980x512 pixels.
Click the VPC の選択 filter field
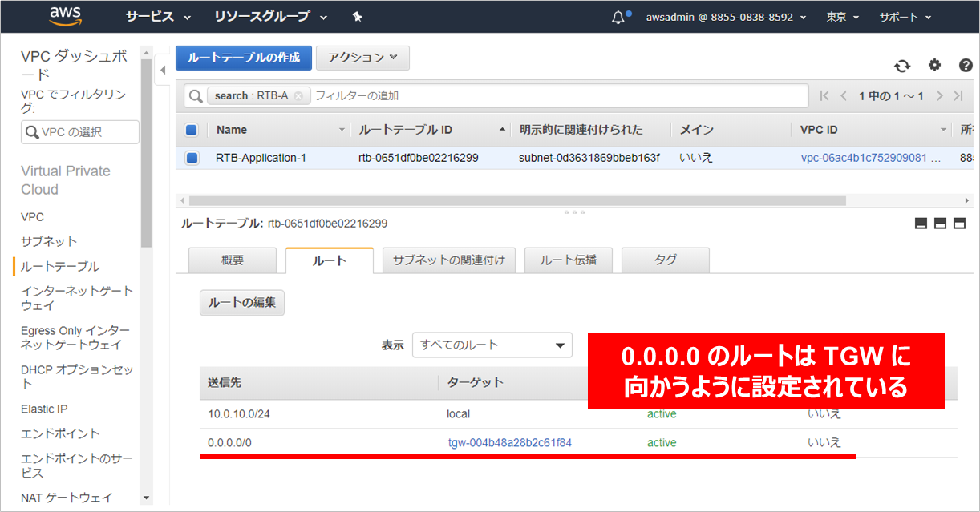[x=80, y=132]
